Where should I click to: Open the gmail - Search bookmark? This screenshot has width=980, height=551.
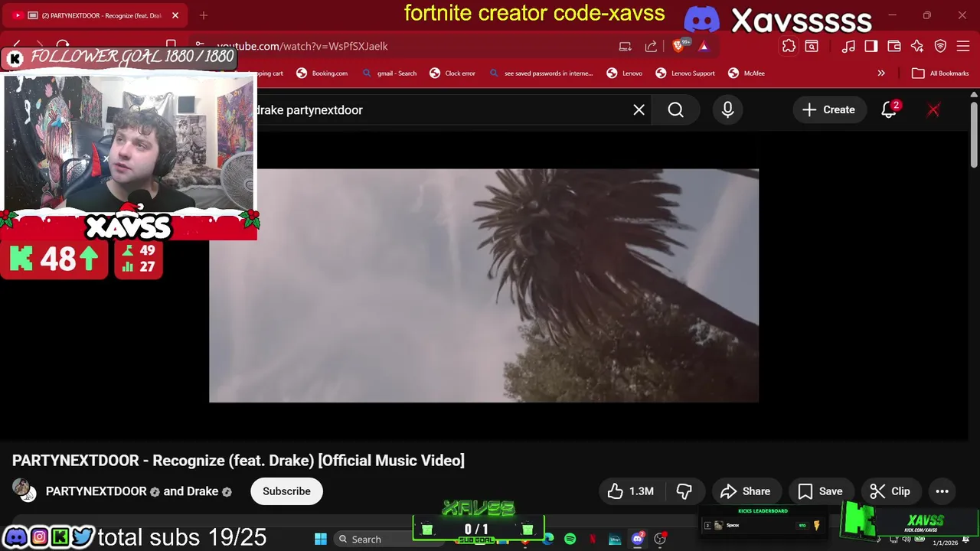coord(389,73)
